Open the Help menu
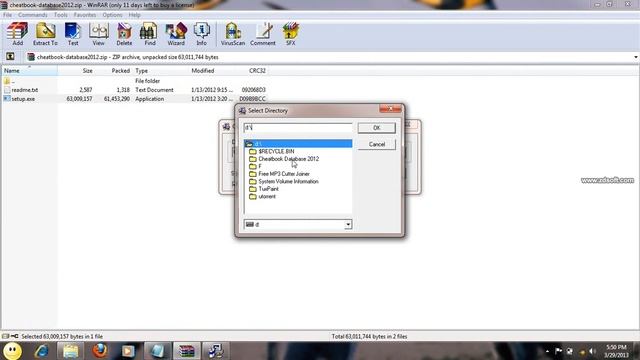The image size is (640, 360). coord(134,15)
